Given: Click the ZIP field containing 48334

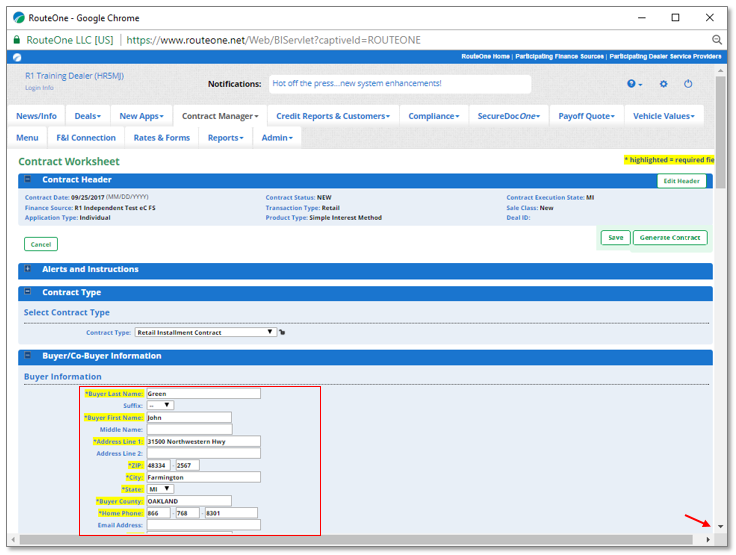Looking at the screenshot, I should [159, 465].
